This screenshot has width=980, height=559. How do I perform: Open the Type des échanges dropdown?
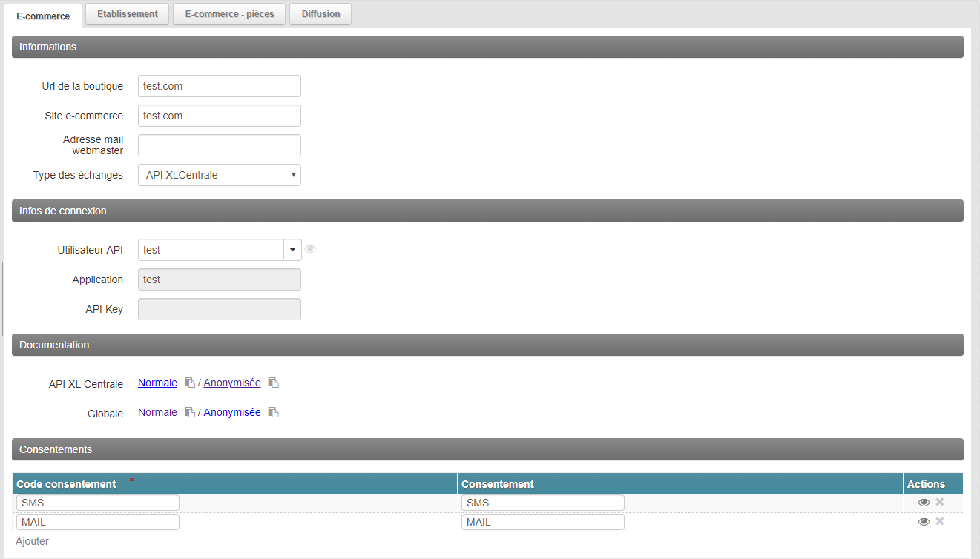(220, 175)
